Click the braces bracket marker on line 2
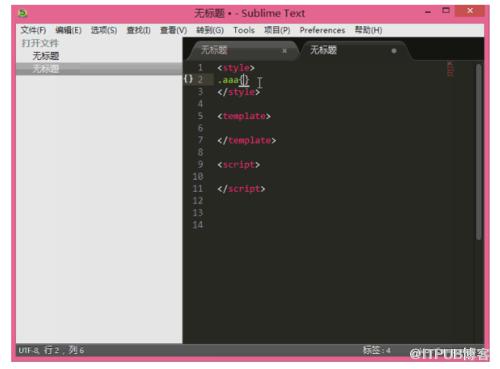The height and width of the screenshot is (369, 500). [188, 79]
